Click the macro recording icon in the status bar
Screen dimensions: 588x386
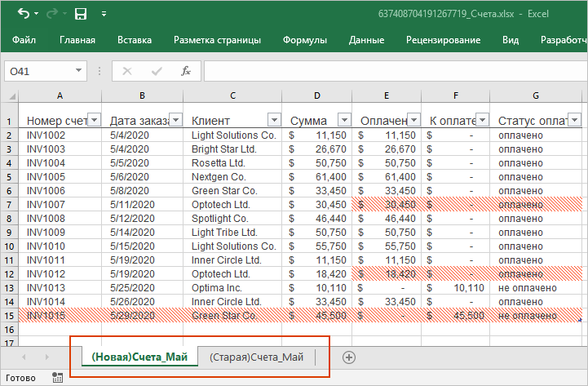[57, 378]
